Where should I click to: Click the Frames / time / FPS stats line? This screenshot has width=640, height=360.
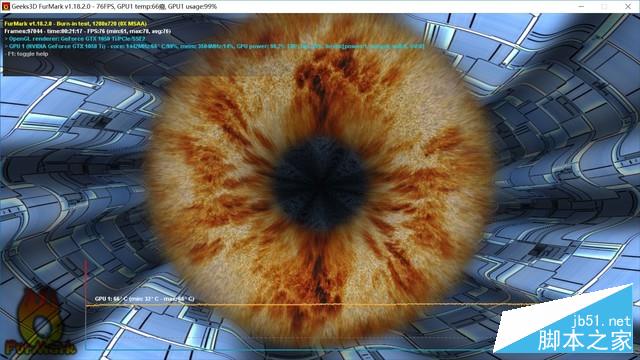[88, 31]
